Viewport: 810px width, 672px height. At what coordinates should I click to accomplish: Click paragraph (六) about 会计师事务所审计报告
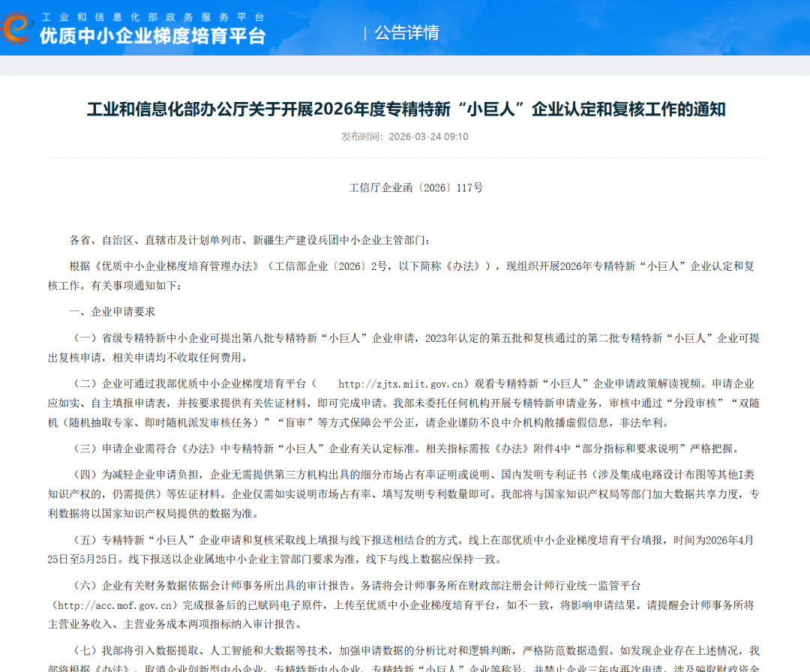click(x=401, y=604)
